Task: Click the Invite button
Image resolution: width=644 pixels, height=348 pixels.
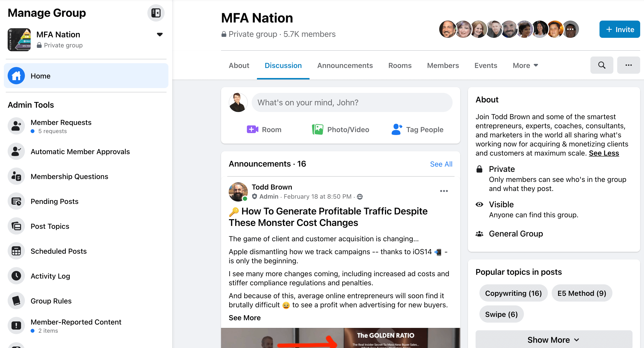Action: point(620,29)
